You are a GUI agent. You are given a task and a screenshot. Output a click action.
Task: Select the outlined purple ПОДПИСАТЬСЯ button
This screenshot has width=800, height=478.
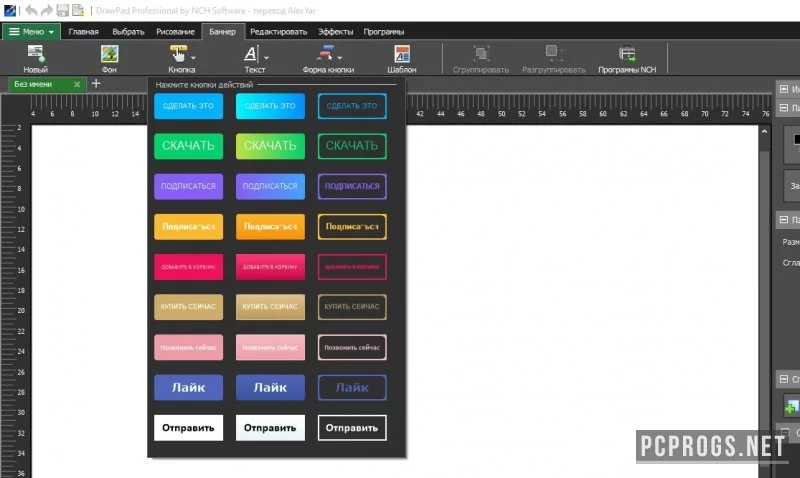point(352,186)
